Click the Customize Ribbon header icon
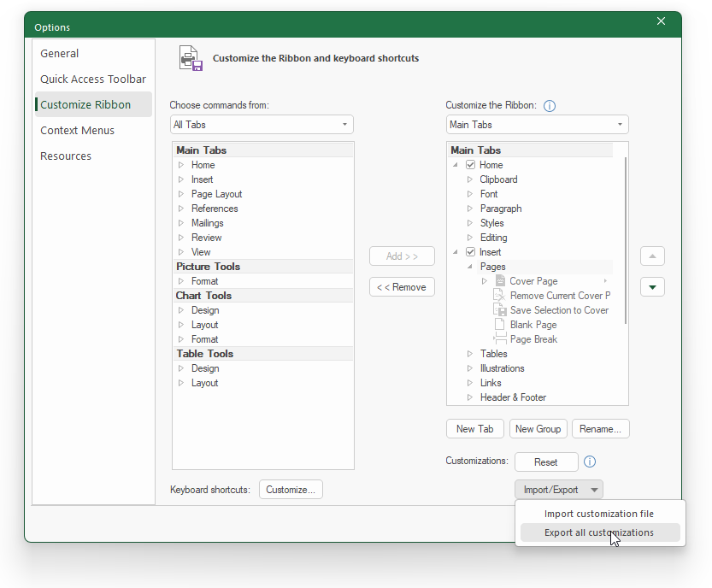The height and width of the screenshot is (588, 712). [191, 58]
